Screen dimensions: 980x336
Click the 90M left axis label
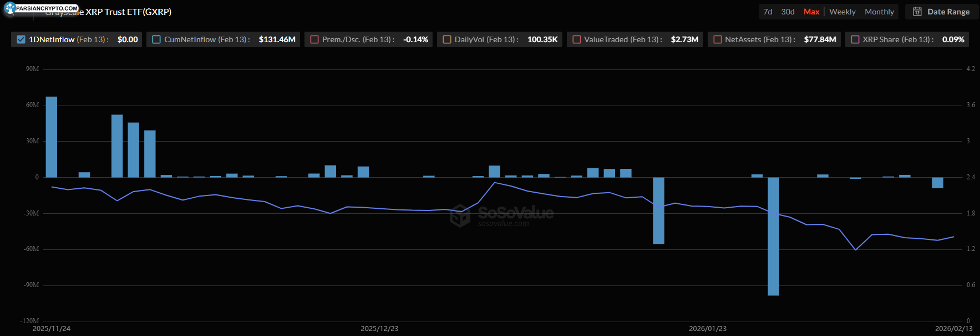(x=33, y=69)
